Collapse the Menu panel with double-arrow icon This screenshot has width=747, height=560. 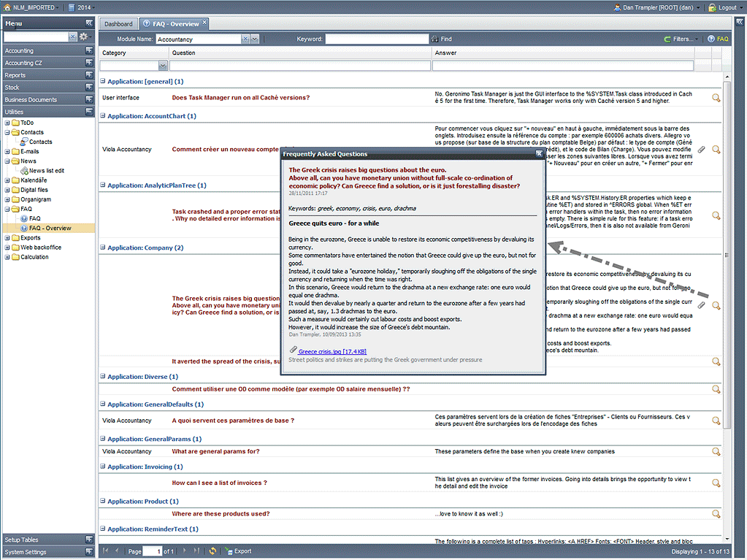click(89, 23)
